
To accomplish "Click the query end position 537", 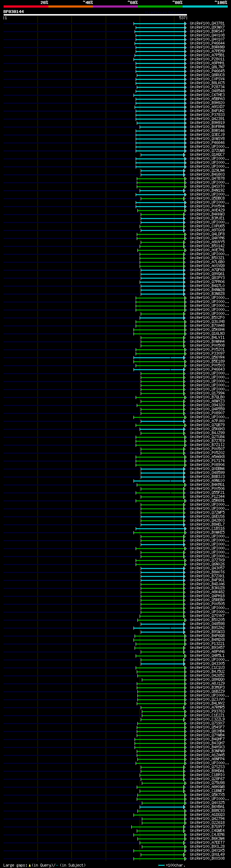I will (182, 18).
